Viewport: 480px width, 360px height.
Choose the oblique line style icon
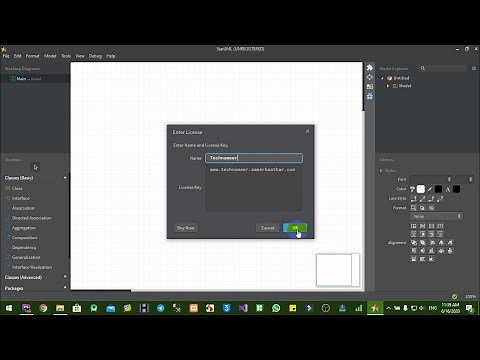coord(422,199)
